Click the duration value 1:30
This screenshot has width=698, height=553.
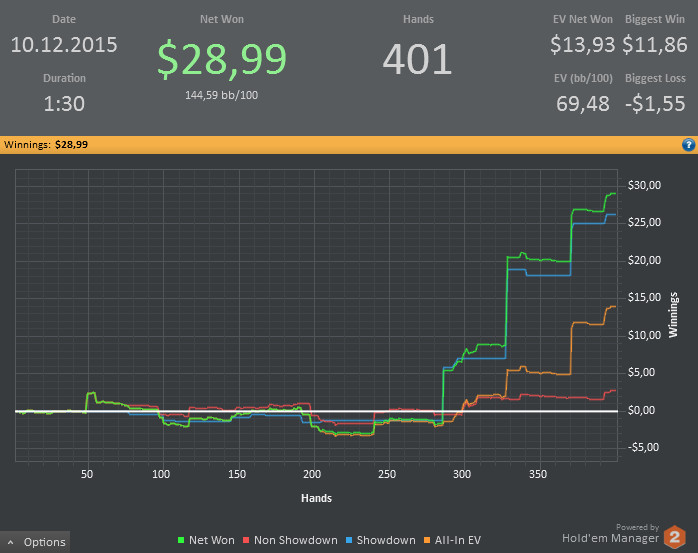click(x=64, y=104)
